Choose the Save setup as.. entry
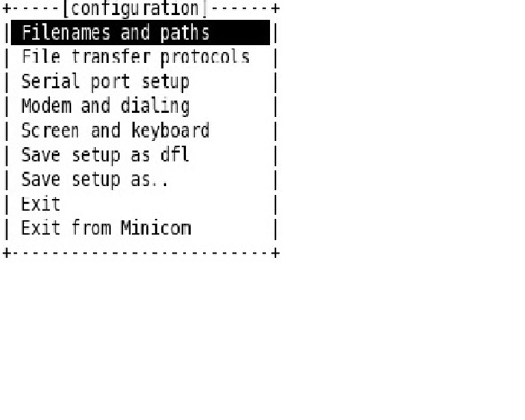This screenshot has height=420, width=525. (x=94, y=179)
